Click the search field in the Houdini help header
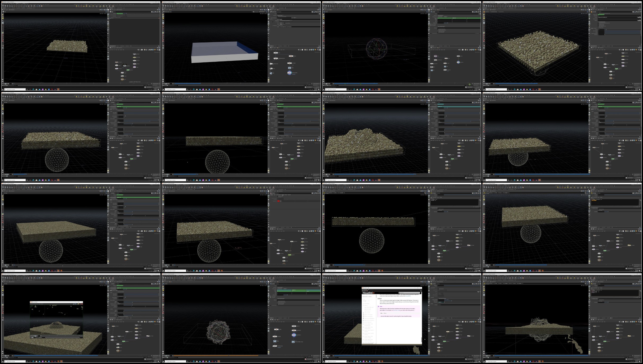This screenshot has width=643, height=364. tap(409, 293)
